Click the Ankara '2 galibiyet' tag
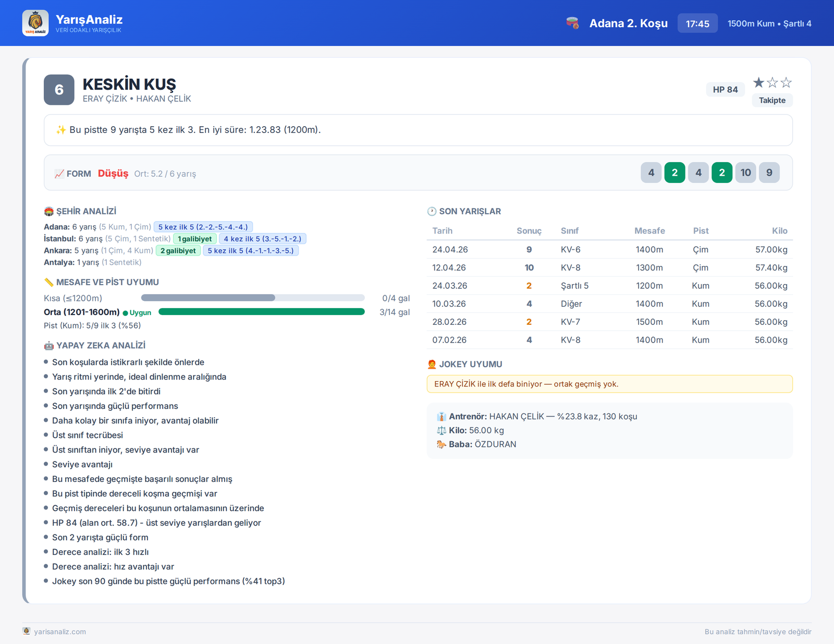 [x=178, y=251]
